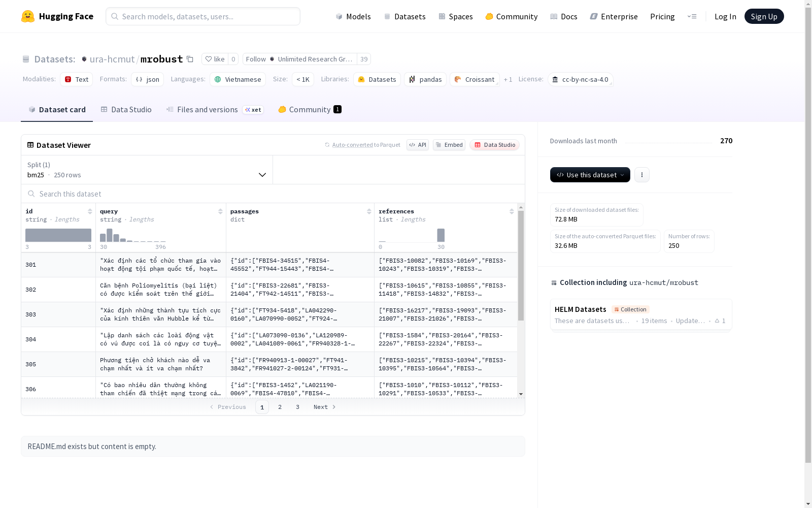Click the id length histogram bar
The image size is (812, 508).
coord(58,235)
